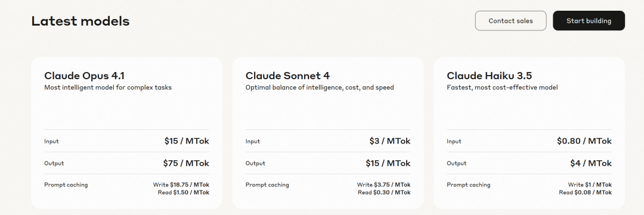Click Haiku cache read price $0.08 / MTok

pos(586,192)
